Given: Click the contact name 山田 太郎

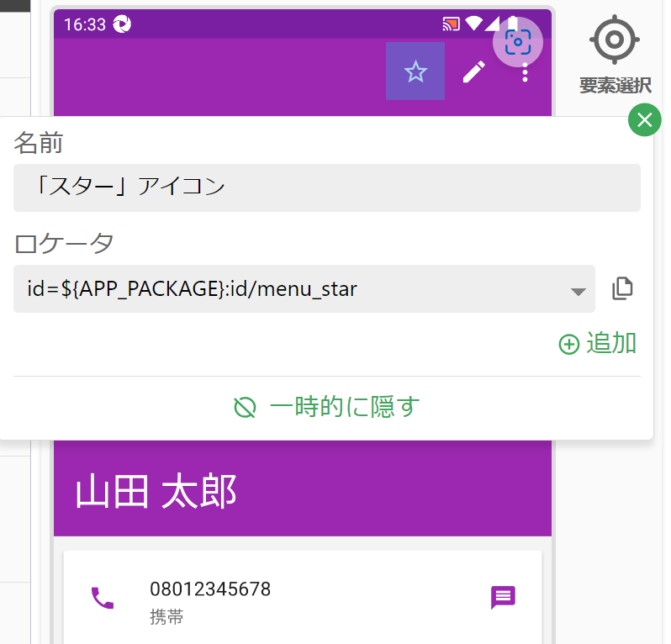Looking at the screenshot, I should [156, 491].
